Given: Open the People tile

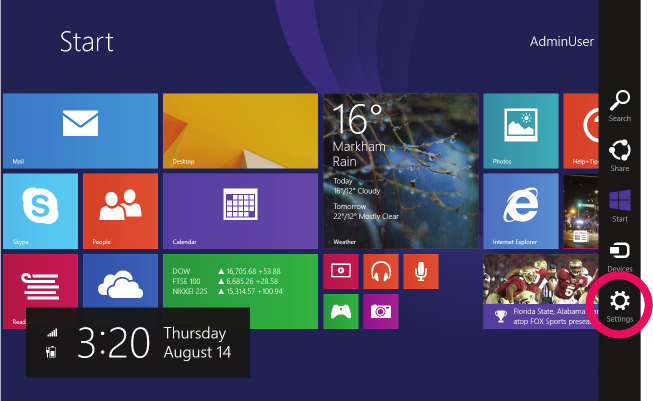Looking at the screenshot, I should [x=120, y=211].
